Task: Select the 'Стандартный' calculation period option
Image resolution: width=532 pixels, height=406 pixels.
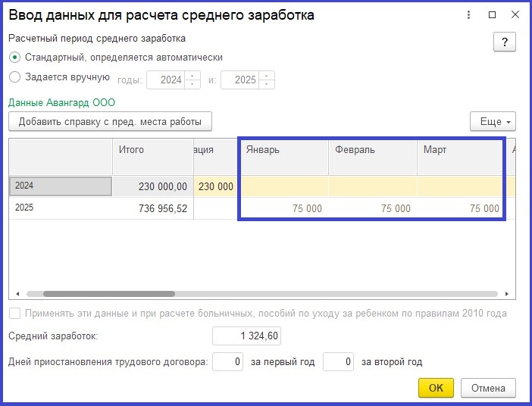Action: coord(15,58)
